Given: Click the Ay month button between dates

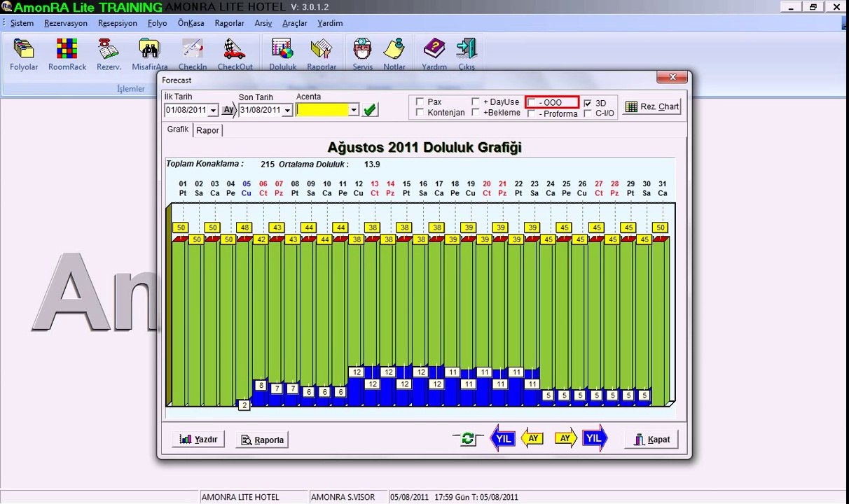Looking at the screenshot, I should [228, 110].
